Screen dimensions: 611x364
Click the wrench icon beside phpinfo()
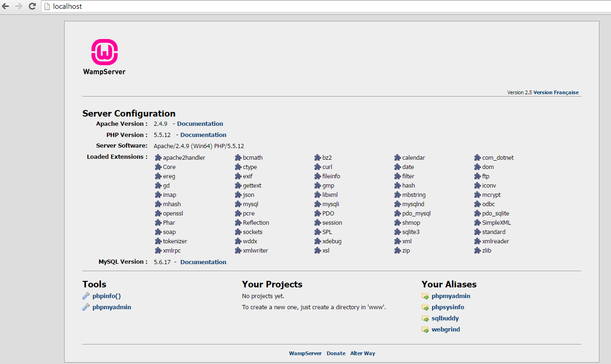point(86,296)
